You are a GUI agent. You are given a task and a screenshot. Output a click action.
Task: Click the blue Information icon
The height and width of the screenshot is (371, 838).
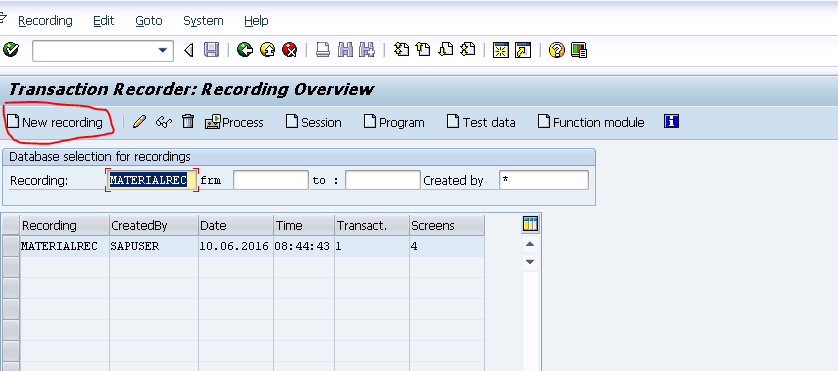point(671,121)
